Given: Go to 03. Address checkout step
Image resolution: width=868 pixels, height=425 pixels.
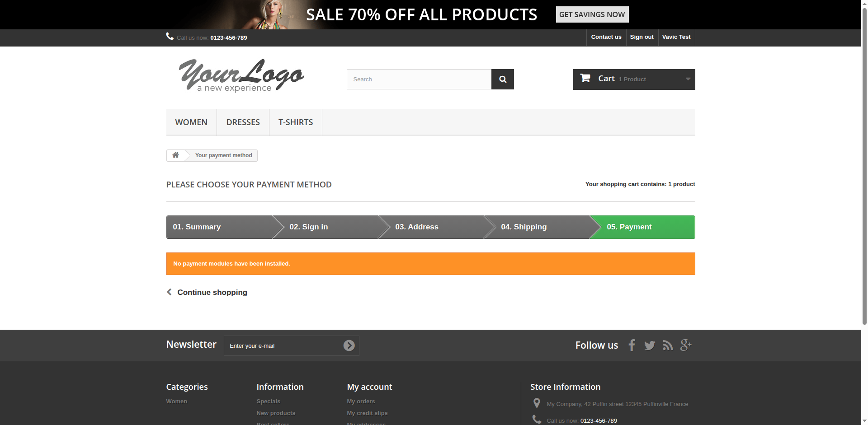Looking at the screenshot, I should (x=416, y=227).
